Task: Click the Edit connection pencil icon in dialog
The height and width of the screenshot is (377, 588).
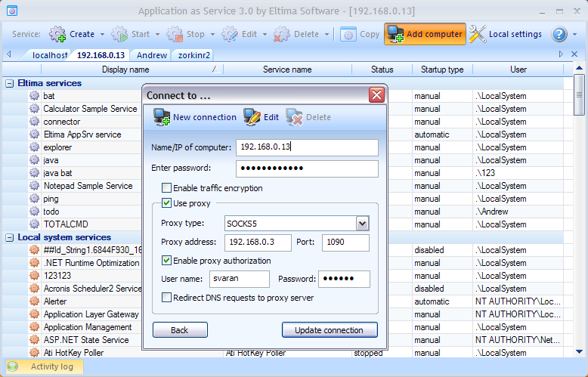Action: tap(252, 117)
